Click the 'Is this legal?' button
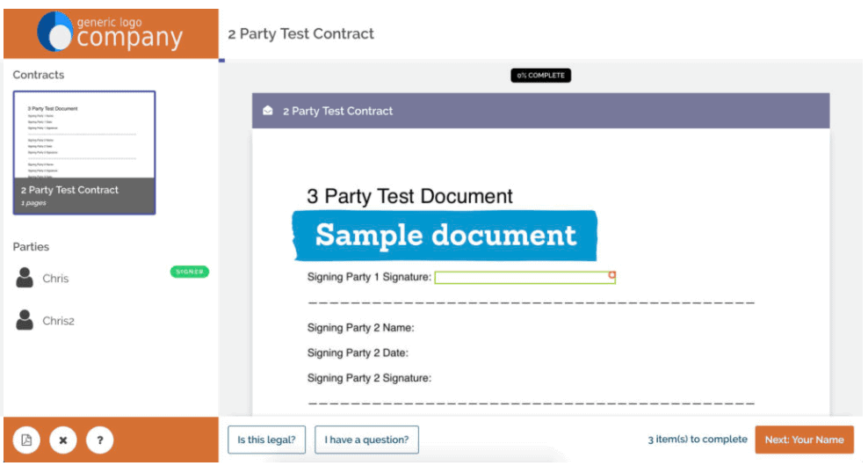 pyautogui.click(x=266, y=440)
